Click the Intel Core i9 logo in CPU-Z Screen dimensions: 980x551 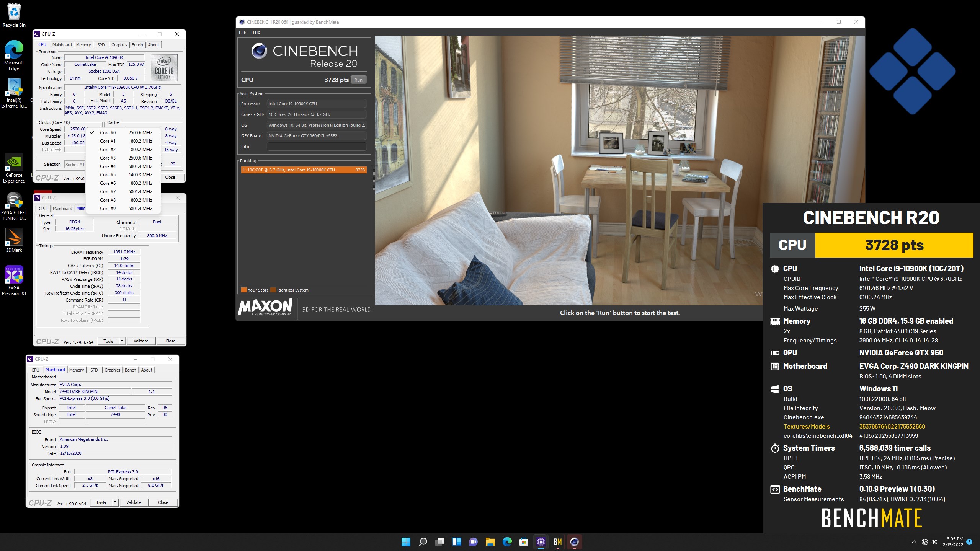164,68
